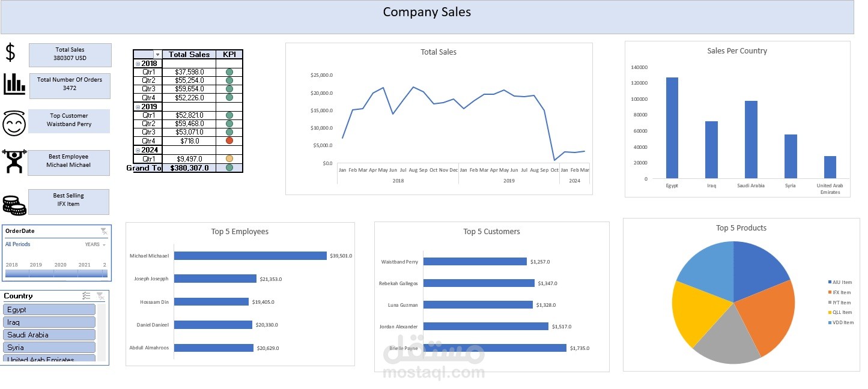
Task: Click the bar chart orders icon
Action: pyautogui.click(x=14, y=83)
